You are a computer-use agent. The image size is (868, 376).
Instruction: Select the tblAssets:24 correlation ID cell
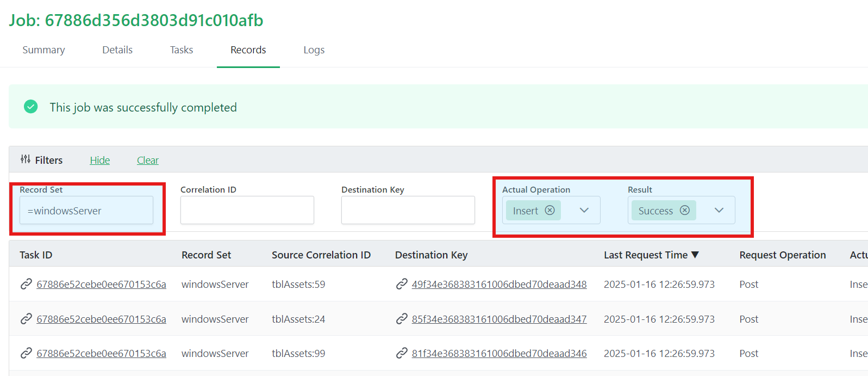click(x=298, y=319)
